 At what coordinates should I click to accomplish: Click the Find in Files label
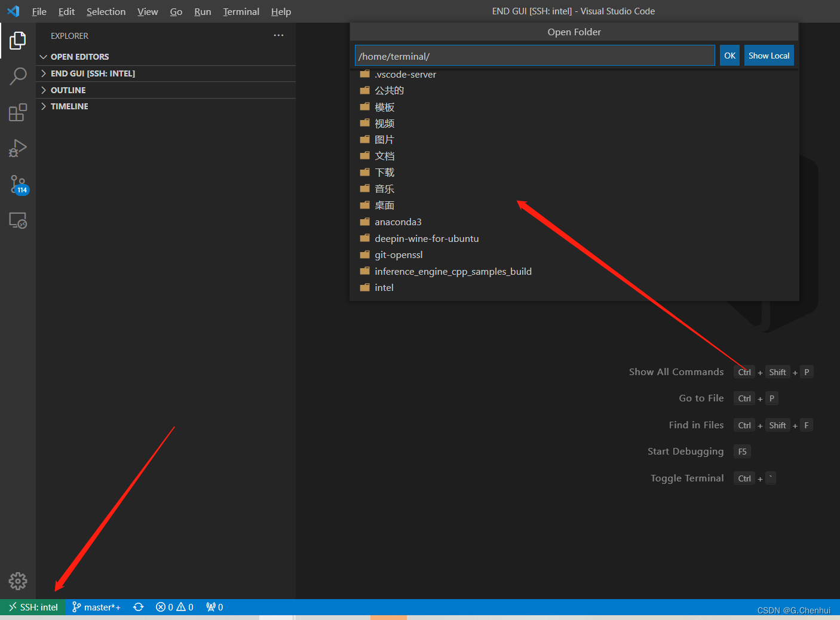pyautogui.click(x=696, y=425)
